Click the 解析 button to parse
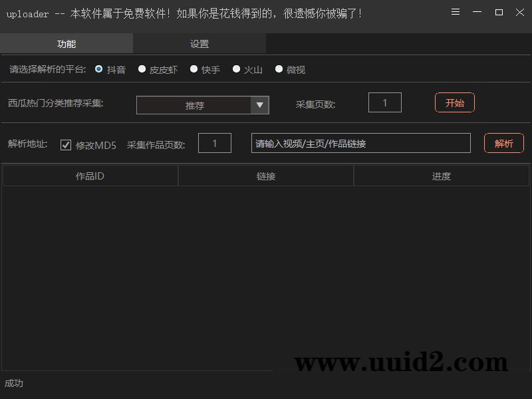 (503, 143)
